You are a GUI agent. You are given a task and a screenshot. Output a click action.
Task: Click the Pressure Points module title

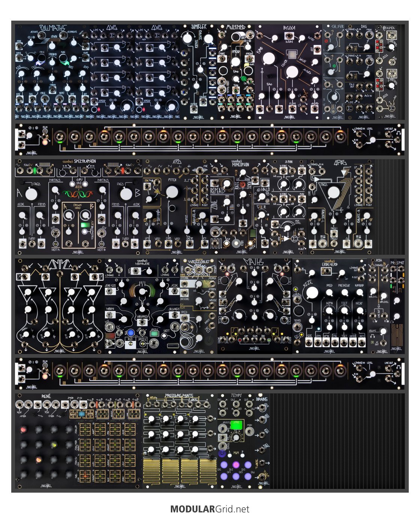pyautogui.click(x=180, y=396)
